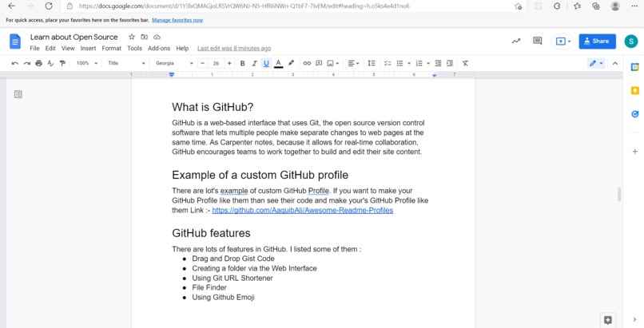Click the blue Share button
The width and height of the screenshot is (644, 328).
pyautogui.click(x=597, y=41)
